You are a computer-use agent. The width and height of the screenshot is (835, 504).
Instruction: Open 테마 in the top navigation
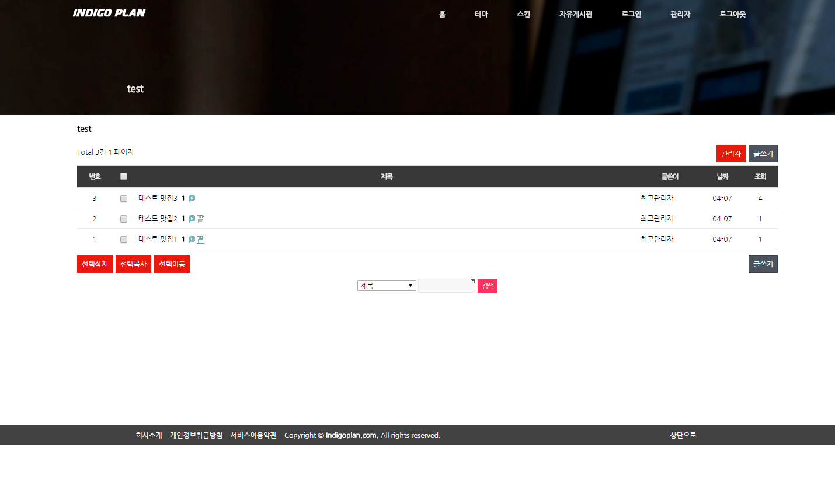482,14
